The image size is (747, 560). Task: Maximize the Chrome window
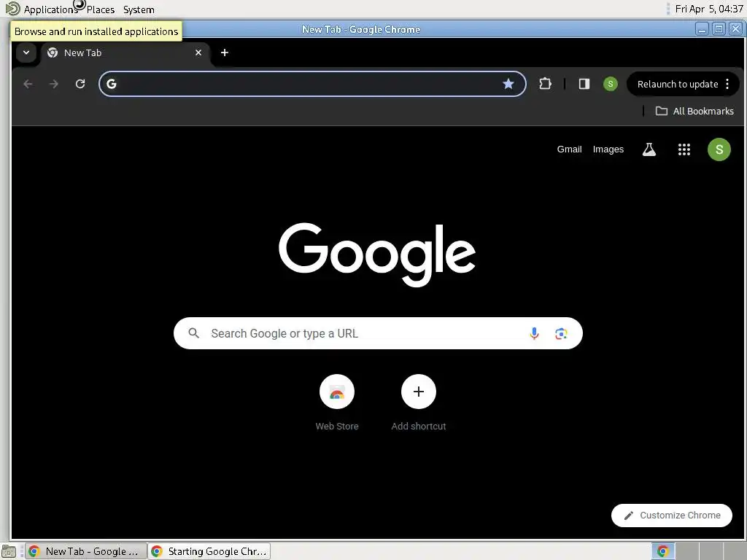click(x=719, y=29)
